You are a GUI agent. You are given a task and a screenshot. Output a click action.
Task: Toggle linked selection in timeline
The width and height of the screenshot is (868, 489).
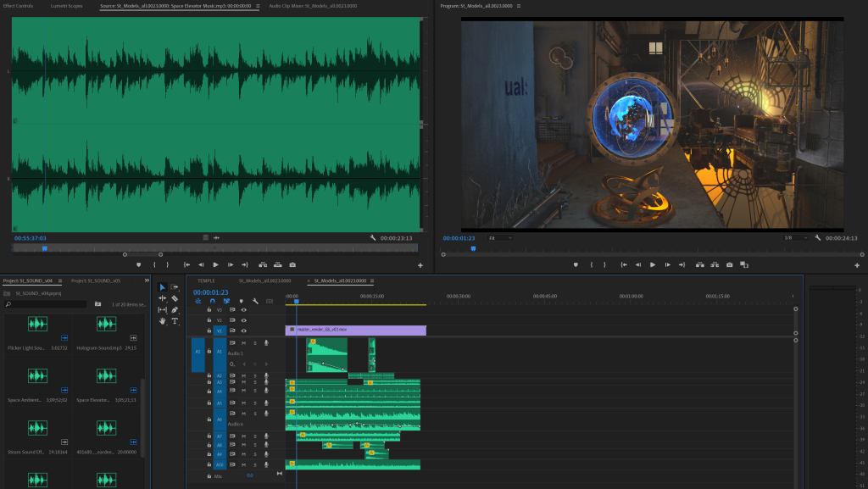(226, 302)
